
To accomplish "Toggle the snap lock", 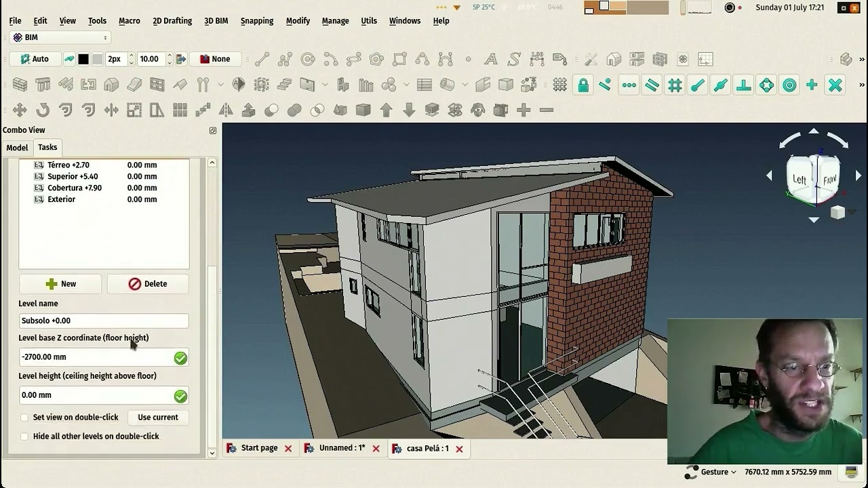I will (x=583, y=85).
